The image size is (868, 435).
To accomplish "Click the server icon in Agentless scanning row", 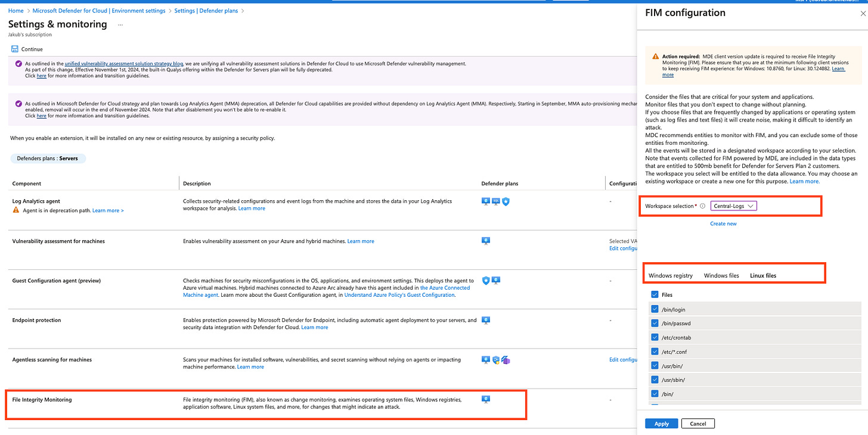I will tap(486, 359).
